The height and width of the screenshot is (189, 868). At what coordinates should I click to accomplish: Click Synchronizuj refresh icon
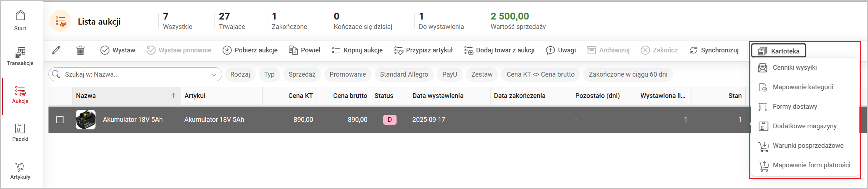pos(693,50)
